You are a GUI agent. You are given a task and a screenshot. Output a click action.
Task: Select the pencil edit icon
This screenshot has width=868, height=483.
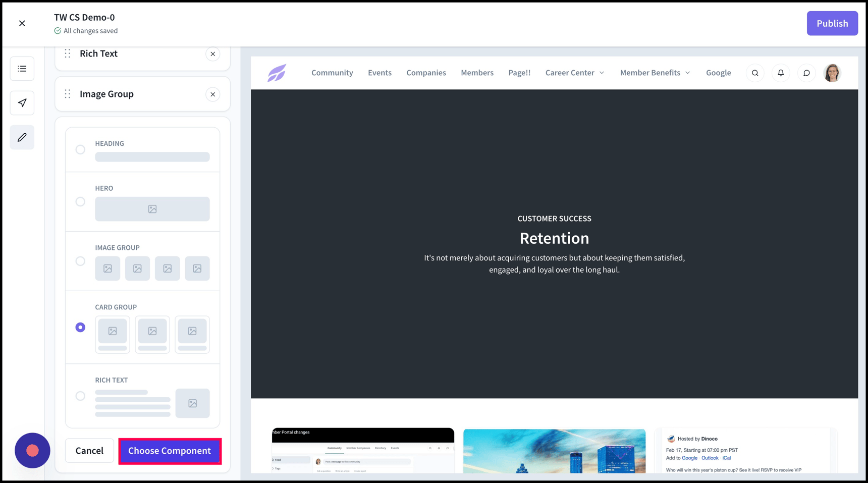pos(22,137)
